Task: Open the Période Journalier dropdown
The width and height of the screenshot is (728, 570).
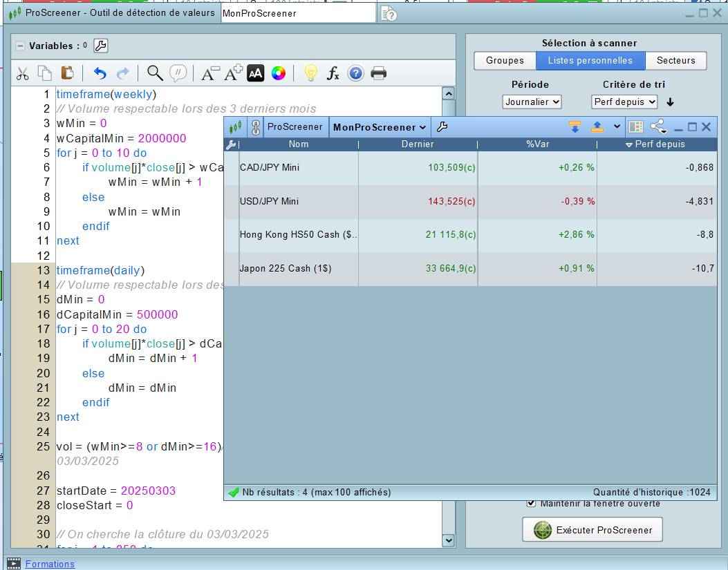Action: pyautogui.click(x=532, y=102)
